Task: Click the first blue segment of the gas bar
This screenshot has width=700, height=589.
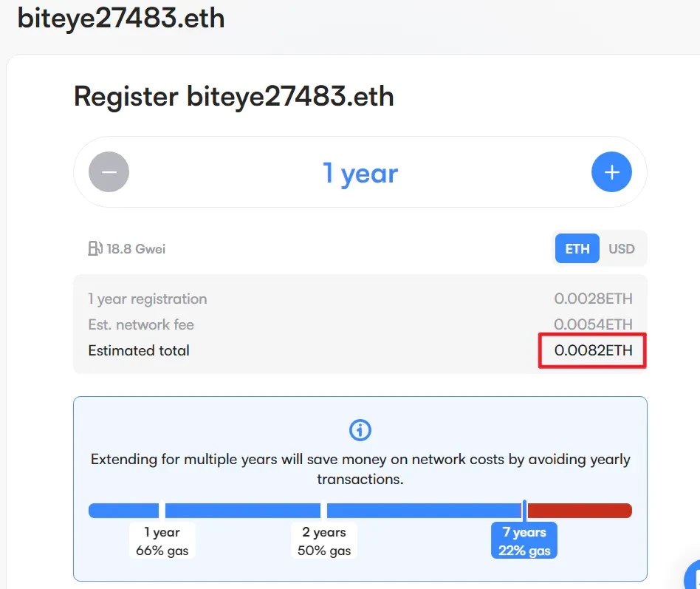Action: coord(123,511)
